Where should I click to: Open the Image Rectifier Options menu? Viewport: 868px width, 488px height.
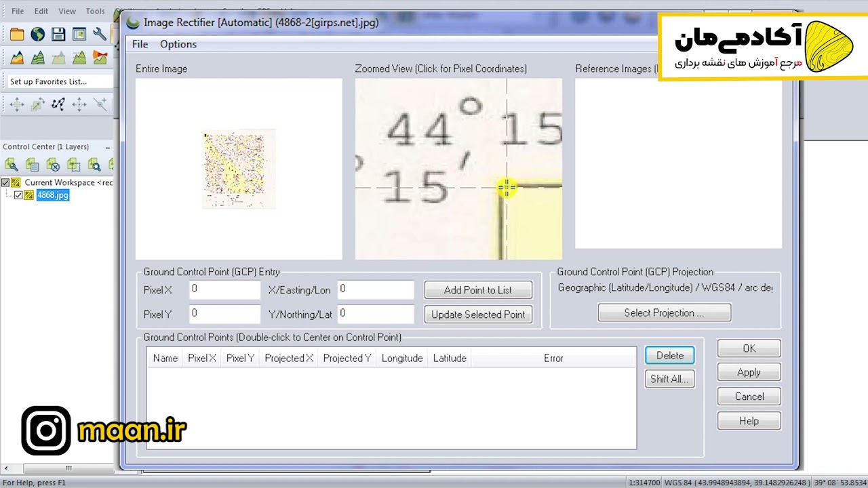[x=178, y=44]
